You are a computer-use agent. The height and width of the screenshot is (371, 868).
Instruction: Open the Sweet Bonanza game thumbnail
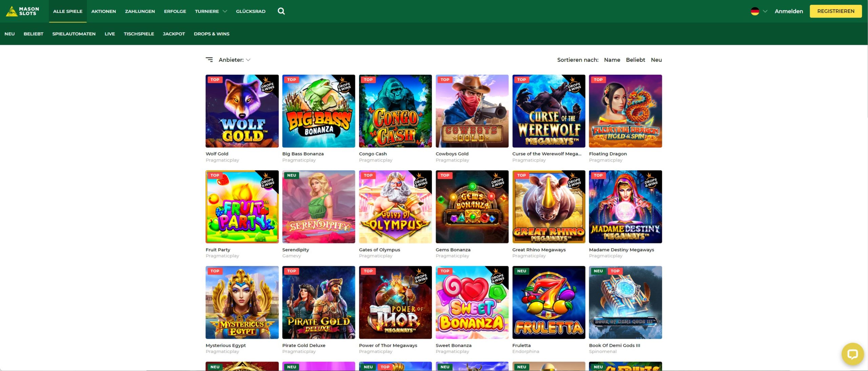[x=472, y=302]
